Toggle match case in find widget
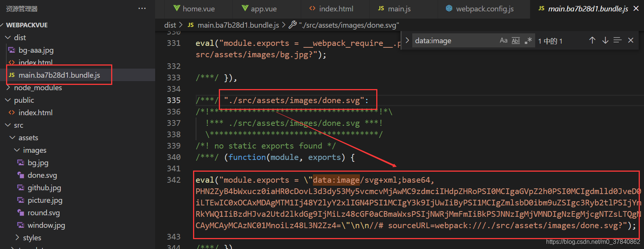Screen dimensions: 644x249 click(x=503, y=41)
